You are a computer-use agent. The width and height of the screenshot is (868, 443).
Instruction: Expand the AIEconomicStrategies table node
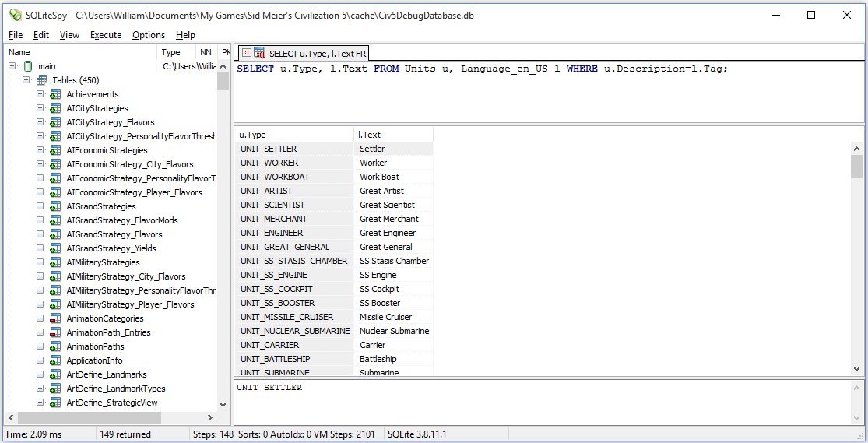tap(40, 150)
